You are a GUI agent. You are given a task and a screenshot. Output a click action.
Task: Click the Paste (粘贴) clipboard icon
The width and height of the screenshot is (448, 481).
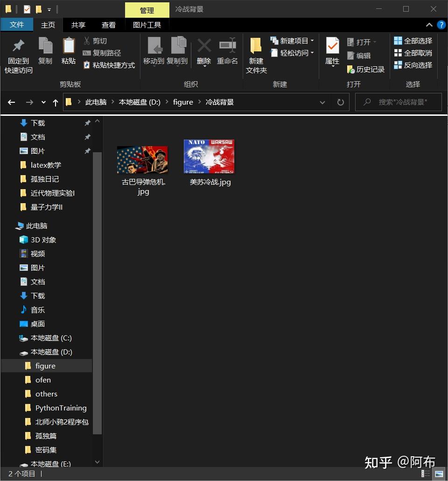[x=69, y=46]
